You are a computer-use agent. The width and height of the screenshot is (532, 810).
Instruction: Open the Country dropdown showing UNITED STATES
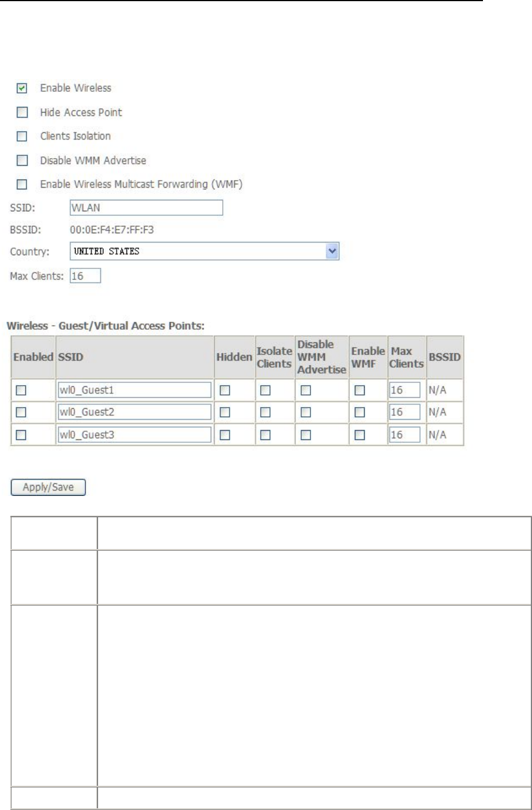[204, 251]
